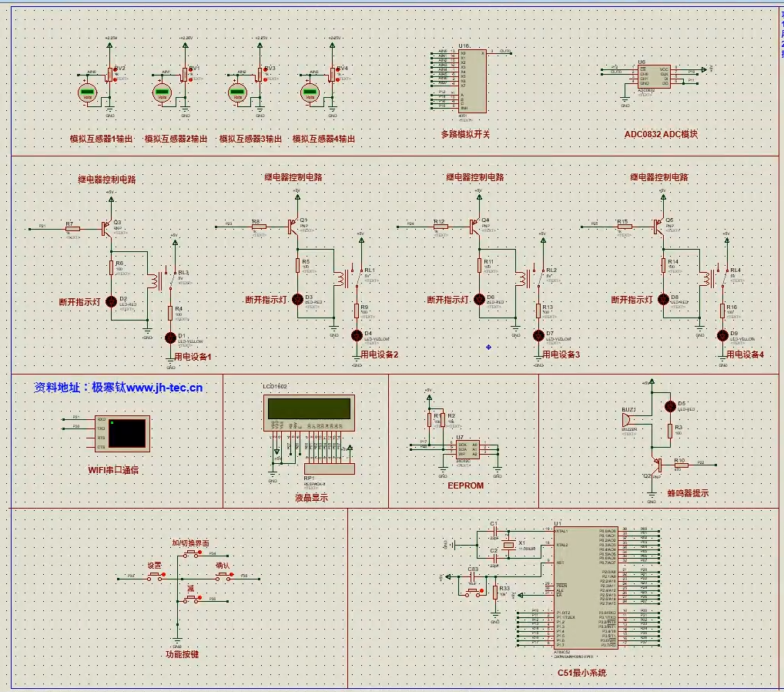Click the red LED D6

coord(479,299)
